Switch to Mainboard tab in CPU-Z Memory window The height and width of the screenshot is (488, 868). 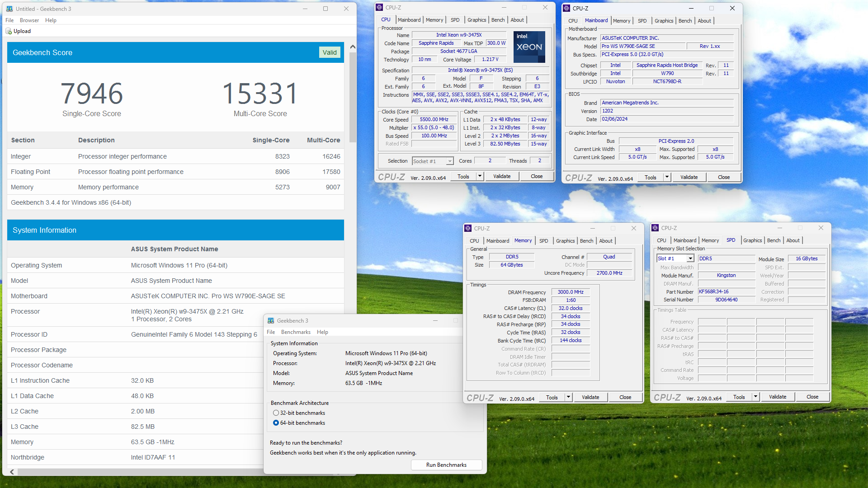tap(497, 241)
